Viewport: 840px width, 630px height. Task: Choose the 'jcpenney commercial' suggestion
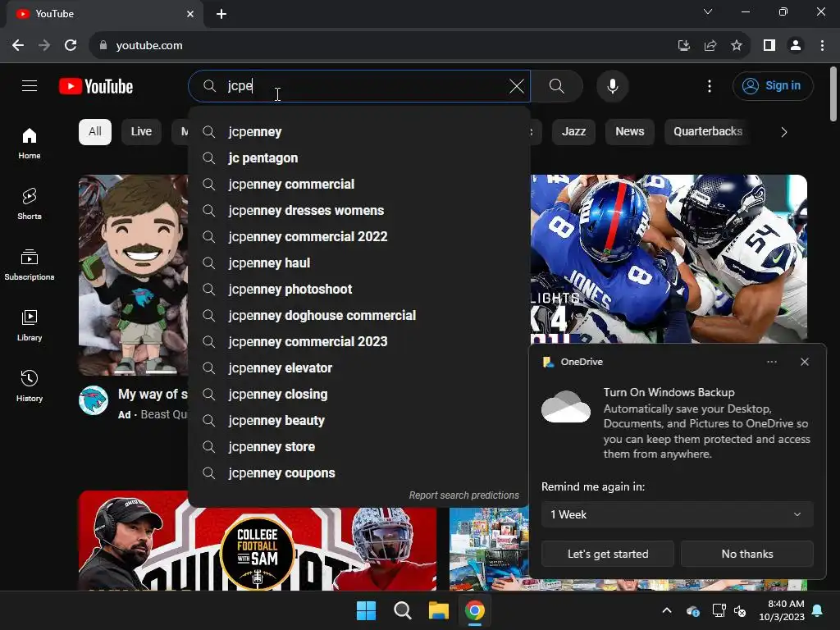point(359,185)
